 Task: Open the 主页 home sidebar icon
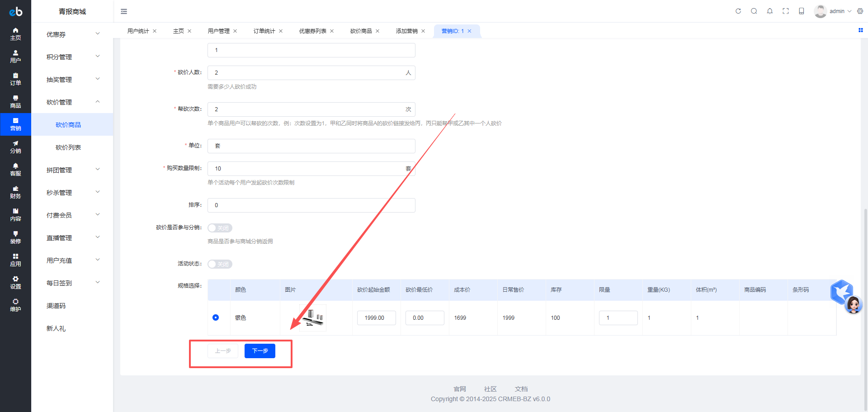pyautogui.click(x=15, y=34)
